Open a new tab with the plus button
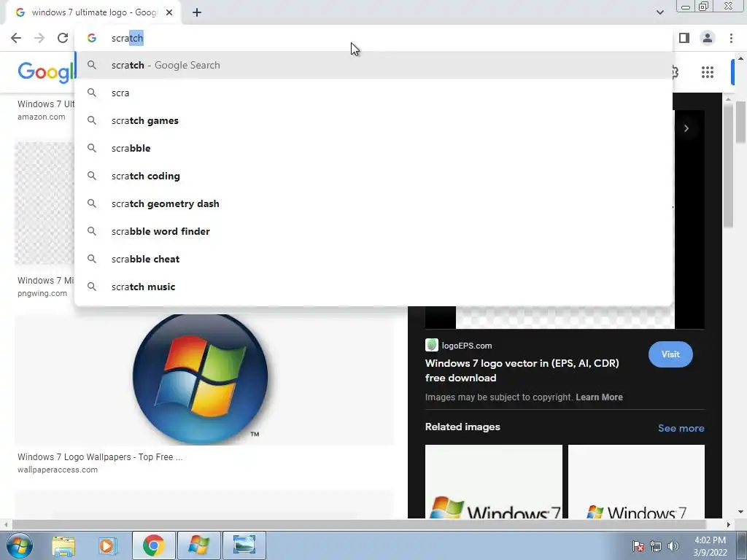This screenshot has width=747, height=560. [x=197, y=13]
